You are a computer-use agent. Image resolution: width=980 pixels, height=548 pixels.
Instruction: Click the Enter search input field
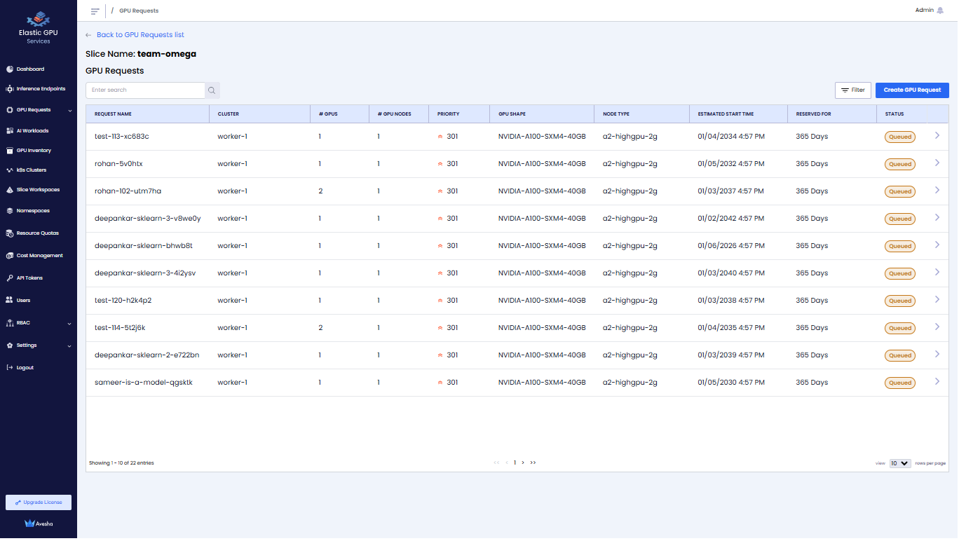point(145,90)
